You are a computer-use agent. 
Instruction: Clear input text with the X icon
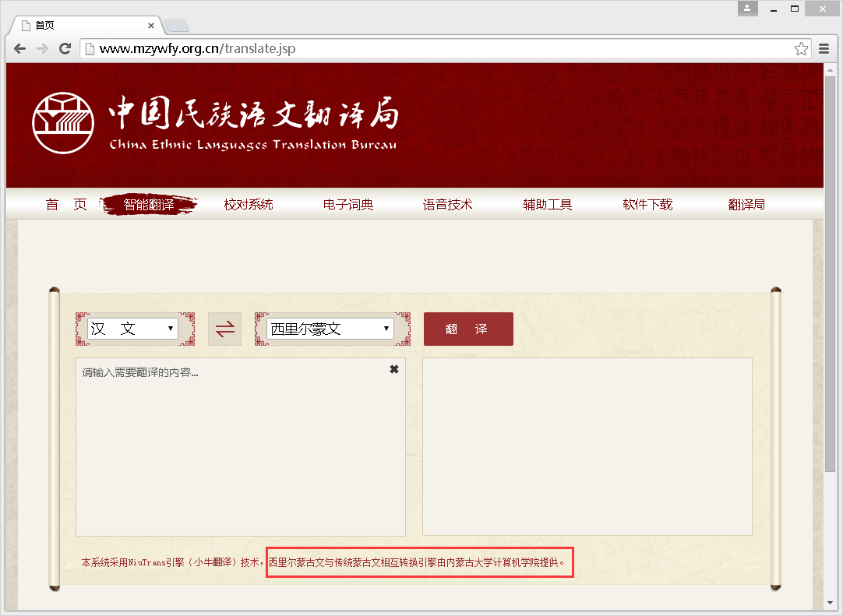394,369
